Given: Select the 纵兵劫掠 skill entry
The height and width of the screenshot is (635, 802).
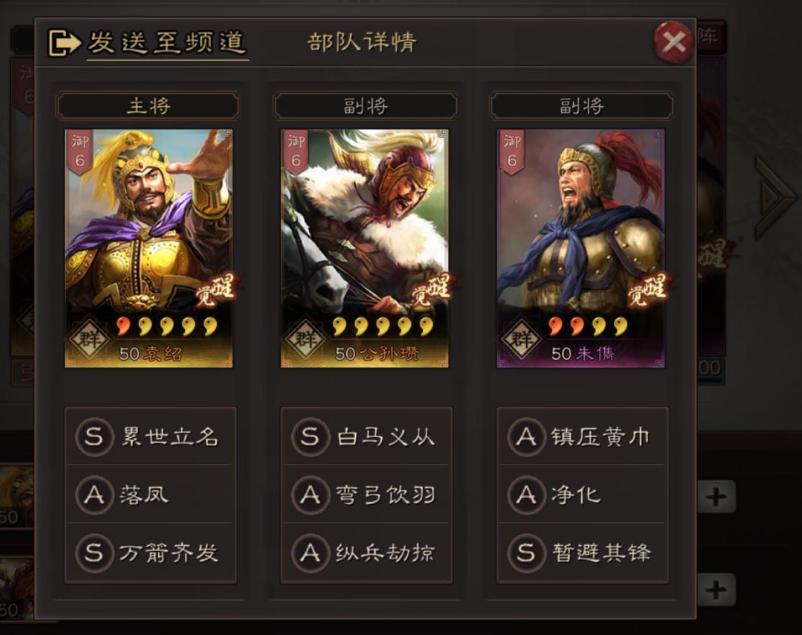Looking at the screenshot, I should point(366,552).
